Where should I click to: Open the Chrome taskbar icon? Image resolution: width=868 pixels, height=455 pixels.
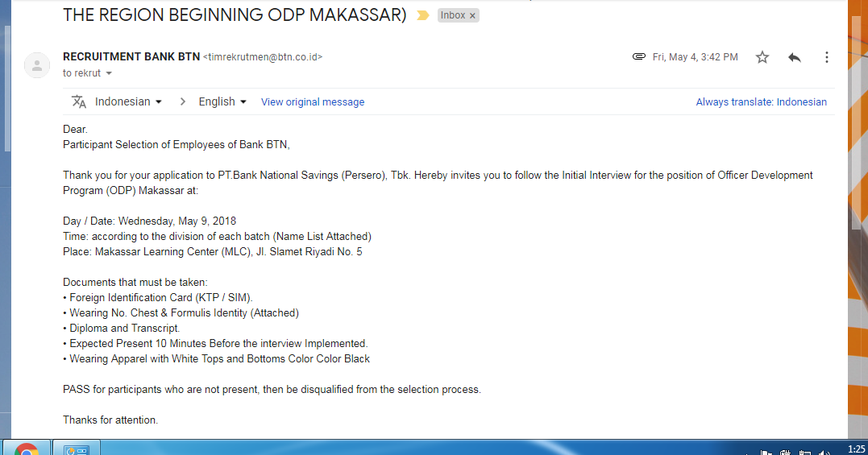[x=26, y=448]
